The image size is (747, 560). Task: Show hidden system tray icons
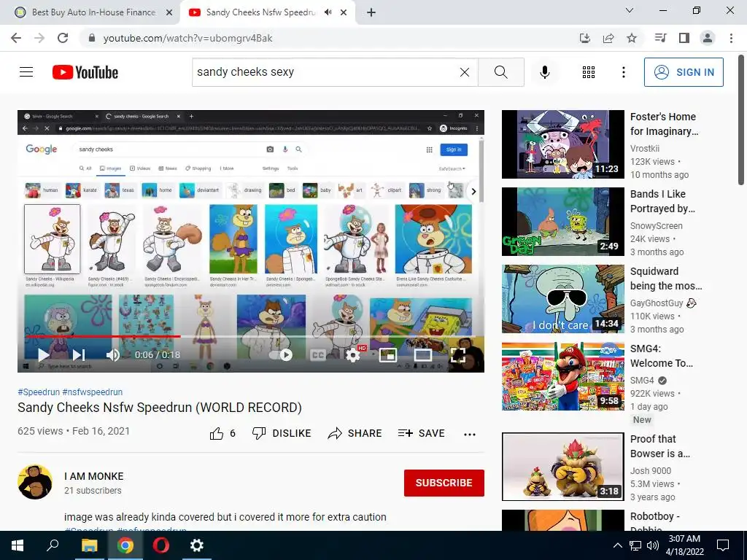[617, 545]
